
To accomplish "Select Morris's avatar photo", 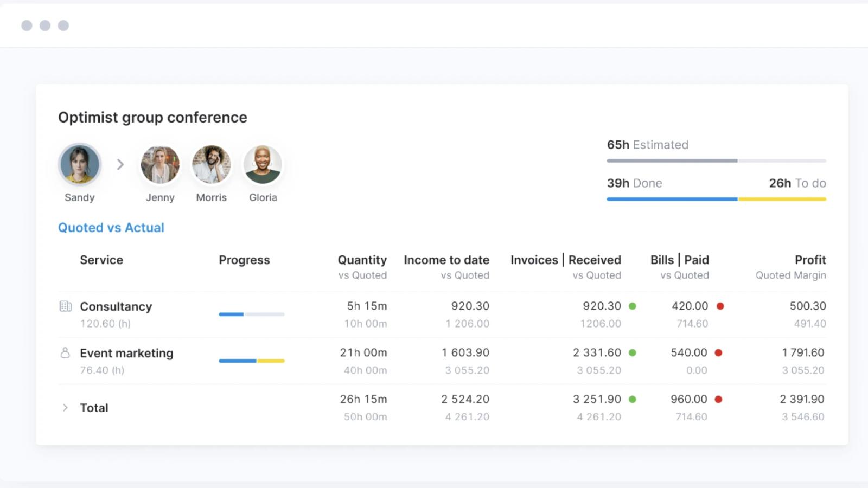I will pos(212,164).
